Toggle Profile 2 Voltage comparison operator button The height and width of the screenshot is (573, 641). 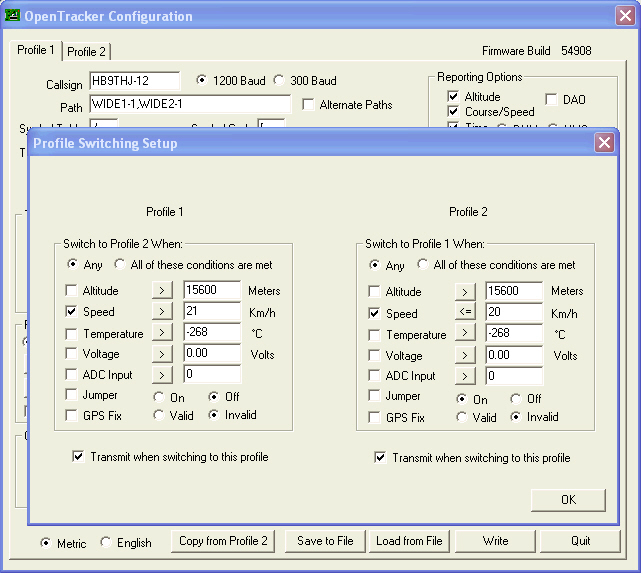(x=465, y=355)
